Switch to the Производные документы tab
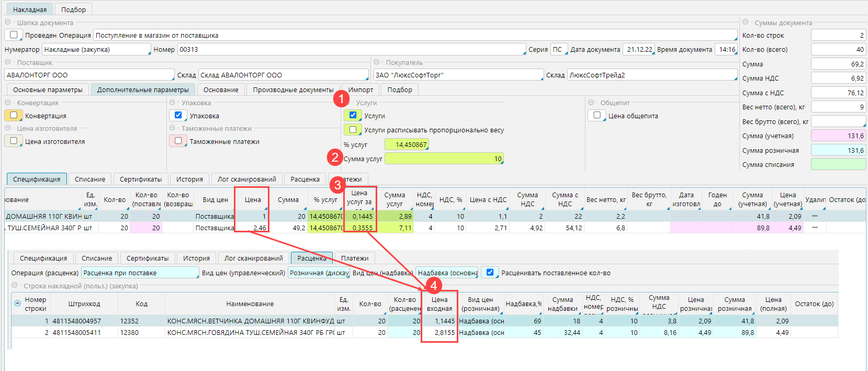Viewport: 868px width, 371px height. [x=293, y=89]
